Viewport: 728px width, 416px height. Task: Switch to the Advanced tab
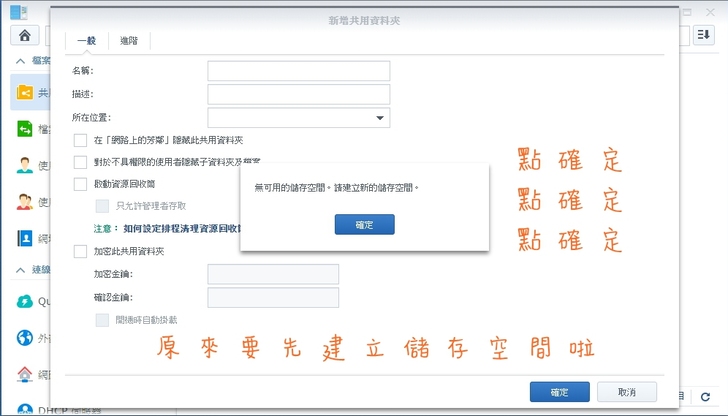point(129,41)
